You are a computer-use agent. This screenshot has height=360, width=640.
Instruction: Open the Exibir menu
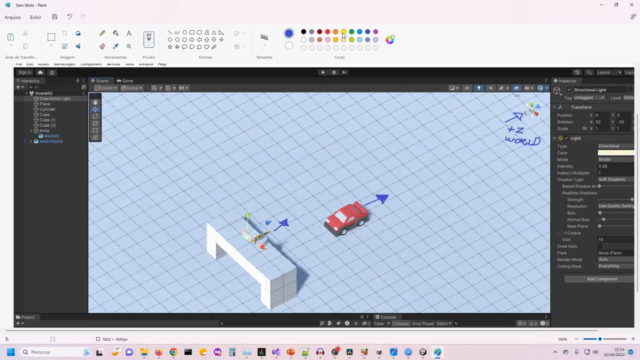tap(36, 17)
